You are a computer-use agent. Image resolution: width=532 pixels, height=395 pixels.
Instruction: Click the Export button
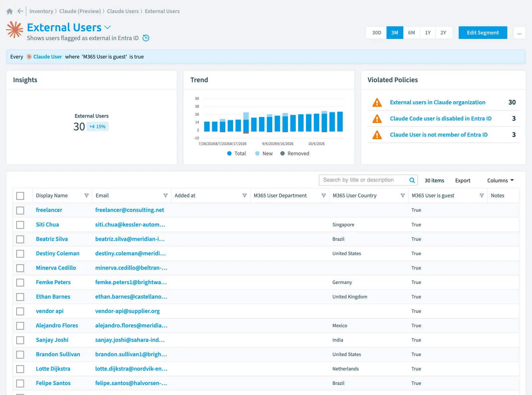click(463, 180)
